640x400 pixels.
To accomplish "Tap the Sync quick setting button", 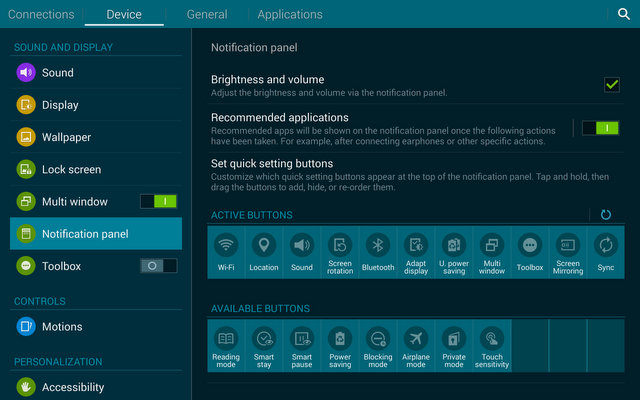I will pos(606,252).
